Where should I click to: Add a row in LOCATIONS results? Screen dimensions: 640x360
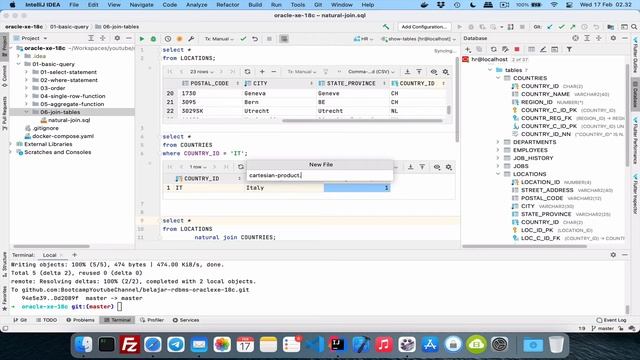pos(262,71)
